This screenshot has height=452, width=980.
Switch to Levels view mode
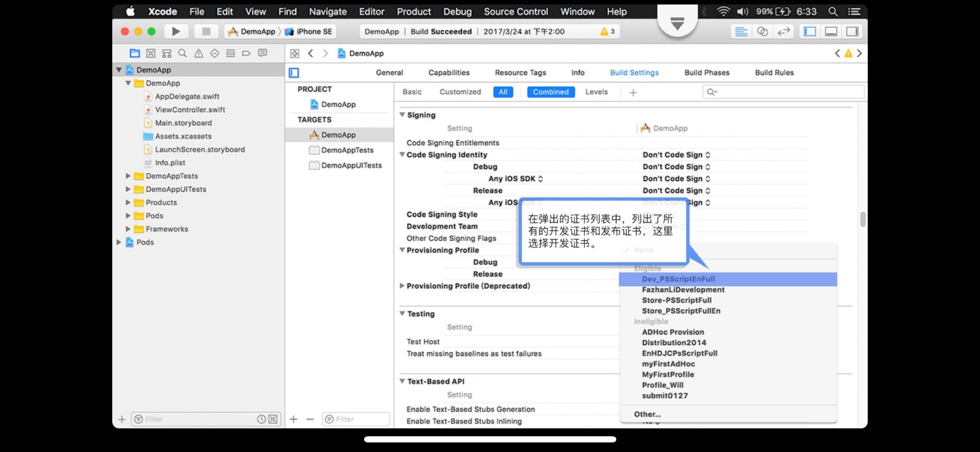point(597,92)
